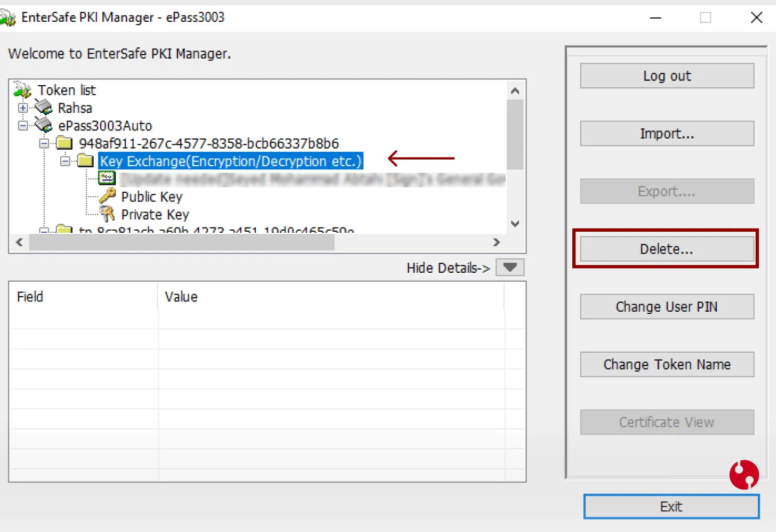776x532 pixels.
Task: Click Change Token Name button
Action: (667, 364)
